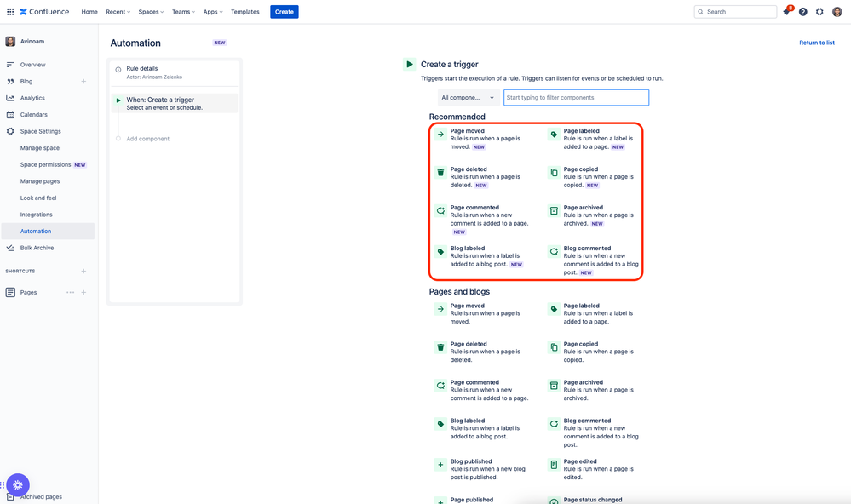
Task: Open the All components filter dropdown
Action: coord(469,98)
